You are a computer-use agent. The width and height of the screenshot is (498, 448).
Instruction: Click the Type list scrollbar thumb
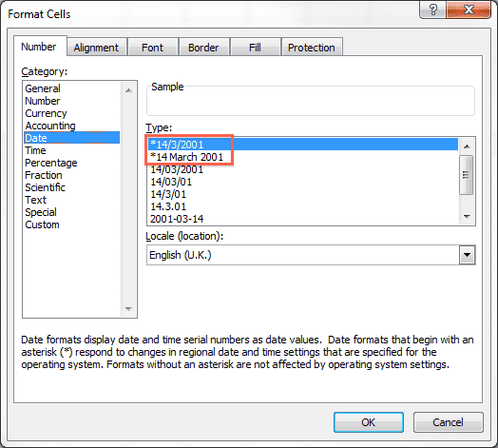pyautogui.click(x=467, y=175)
